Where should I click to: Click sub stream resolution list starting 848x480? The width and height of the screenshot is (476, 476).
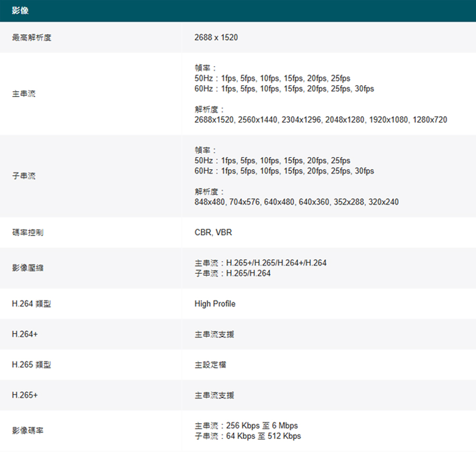297,202
